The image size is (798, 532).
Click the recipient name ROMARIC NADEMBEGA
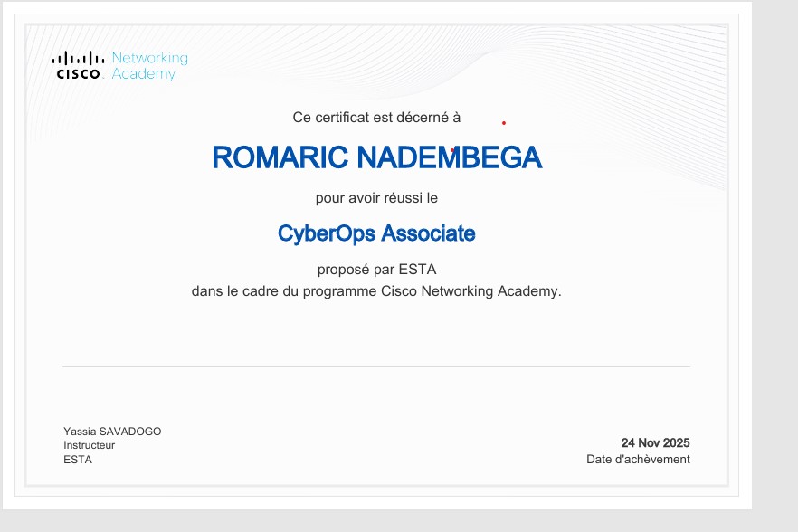pyautogui.click(x=376, y=157)
